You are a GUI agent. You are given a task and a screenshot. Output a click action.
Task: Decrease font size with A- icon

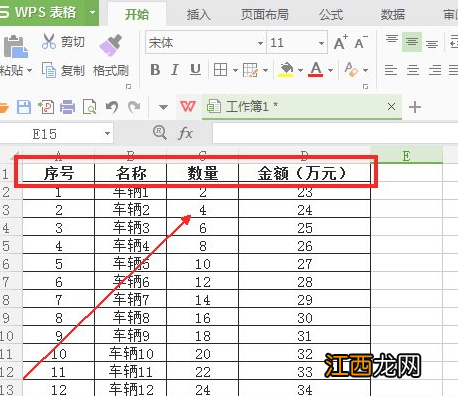coord(361,42)
